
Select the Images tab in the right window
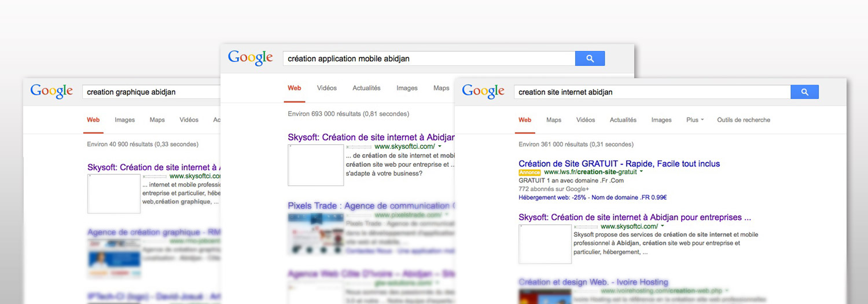click(661, 120)
